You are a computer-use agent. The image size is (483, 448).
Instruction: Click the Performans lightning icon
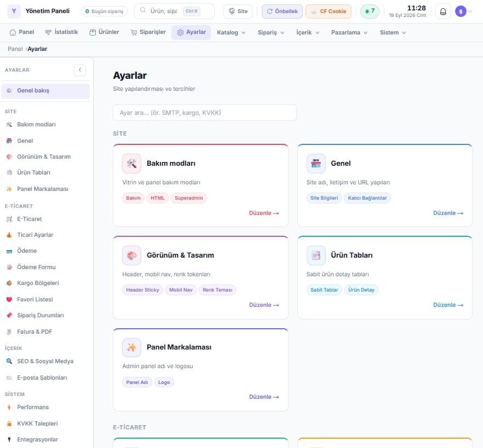pyautogui.click(x=9, y=407)
